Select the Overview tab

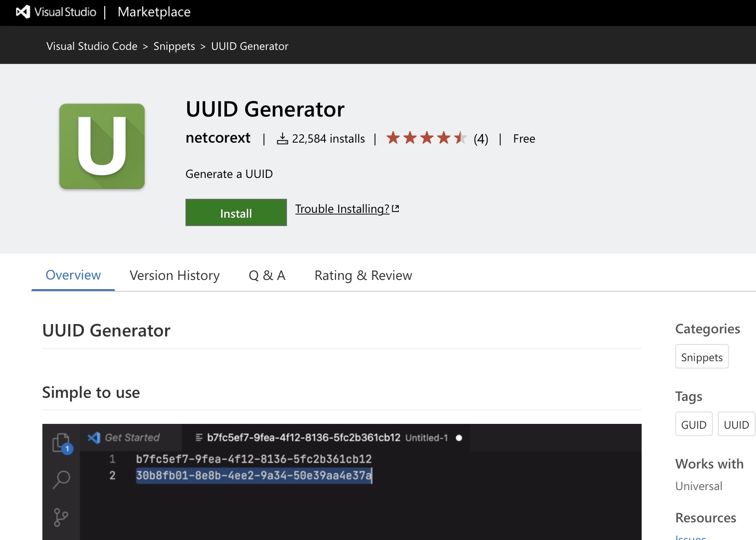pos(73,275)
